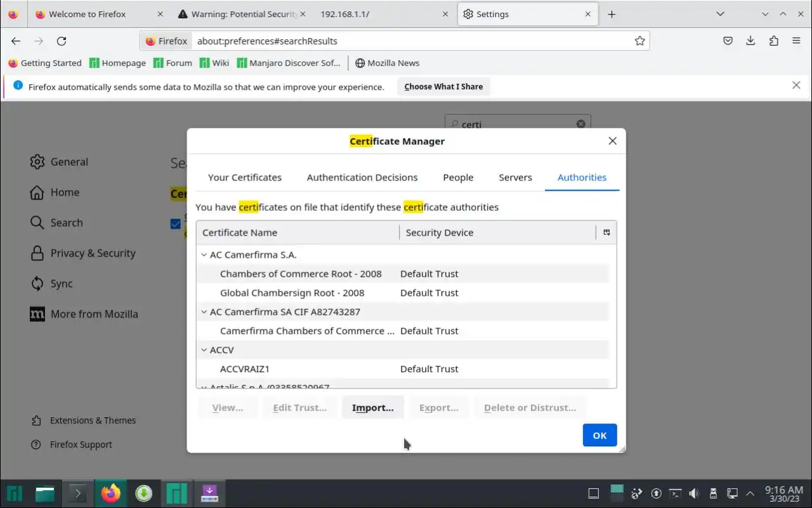Click Choose What I Share button
812x508 pixels.
pyautogui.click(x=443, y=87)
